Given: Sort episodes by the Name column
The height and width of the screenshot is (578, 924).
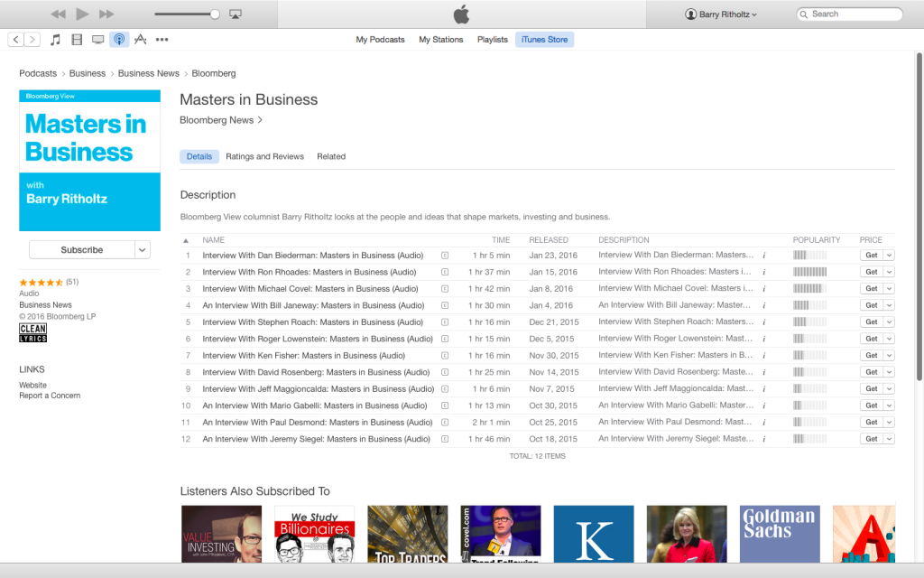Looking at the screenshot, I should click(x=213, y=240).
